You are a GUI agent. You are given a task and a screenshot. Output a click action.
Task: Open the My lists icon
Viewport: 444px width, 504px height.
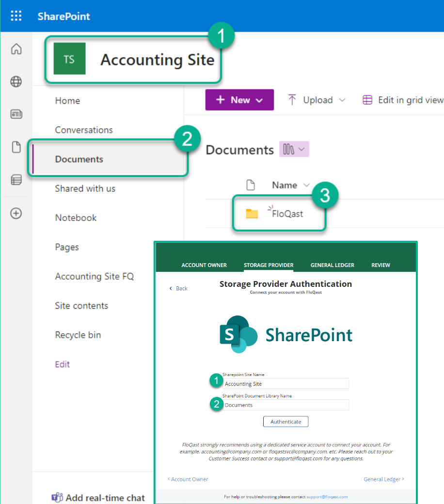[x=16, y=180]
